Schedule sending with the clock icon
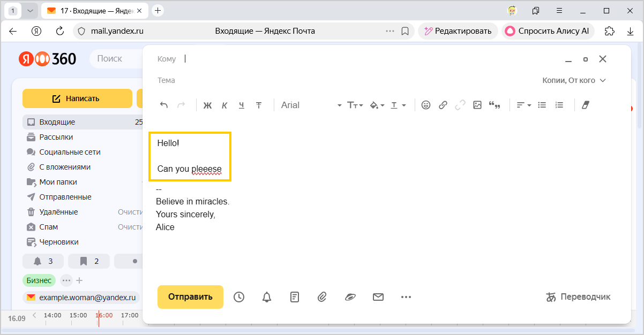Image resolution: width=644 pixels, height=335 pixels. coord(239,297)
